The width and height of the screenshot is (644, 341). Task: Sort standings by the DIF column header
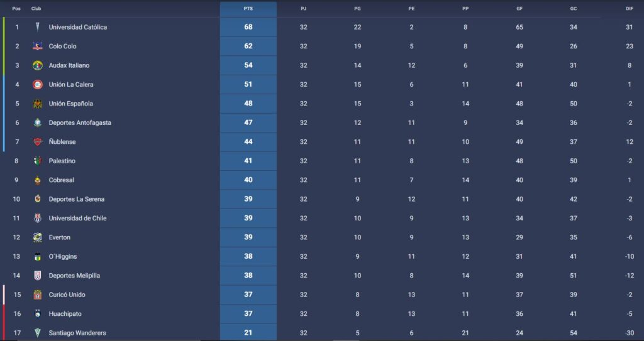tap(629, 9)
